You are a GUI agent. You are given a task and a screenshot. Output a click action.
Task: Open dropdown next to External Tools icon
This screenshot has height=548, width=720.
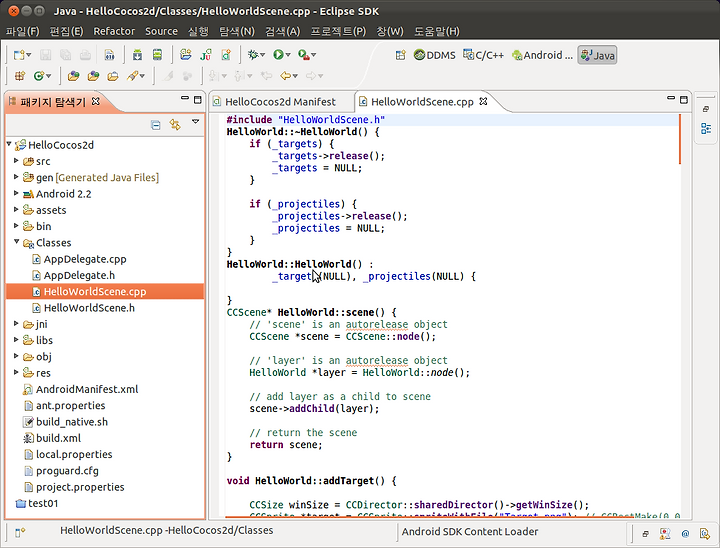click(x=314, y=55)
